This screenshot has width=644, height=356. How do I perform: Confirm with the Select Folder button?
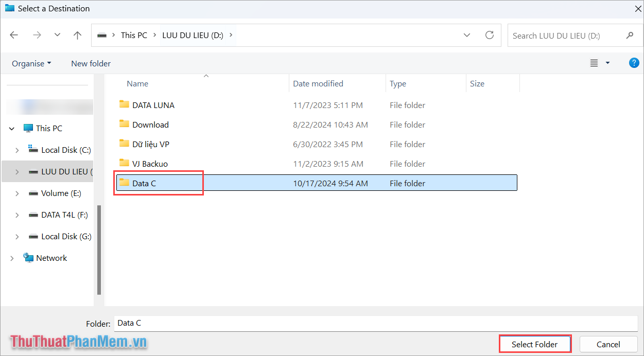click(x=535, y=344)
